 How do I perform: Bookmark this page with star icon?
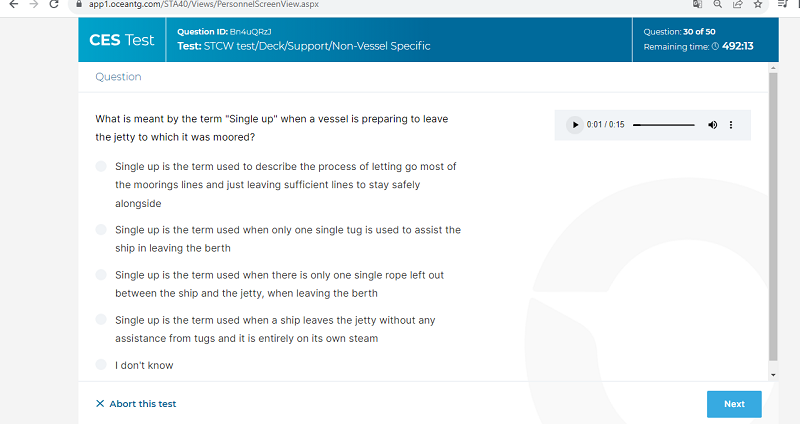click(x=758, y=4)
